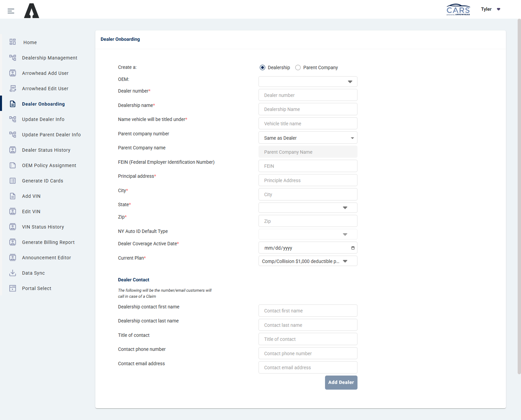Click the hamburger menu icon
This screenshot has height=420, width=521.
click(x=11, y=11)
